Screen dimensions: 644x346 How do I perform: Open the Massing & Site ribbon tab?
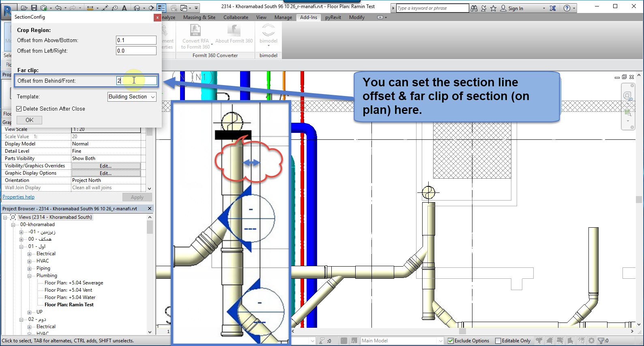click(199, 17)
